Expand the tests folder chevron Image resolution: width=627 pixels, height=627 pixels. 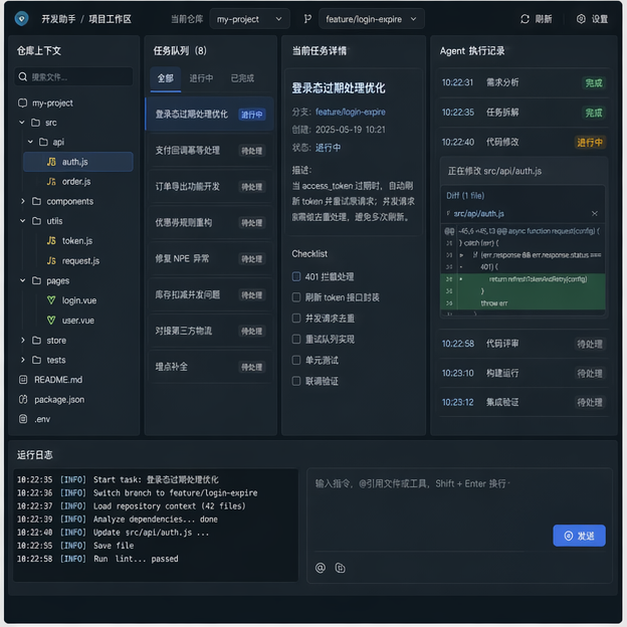(22, 360)
